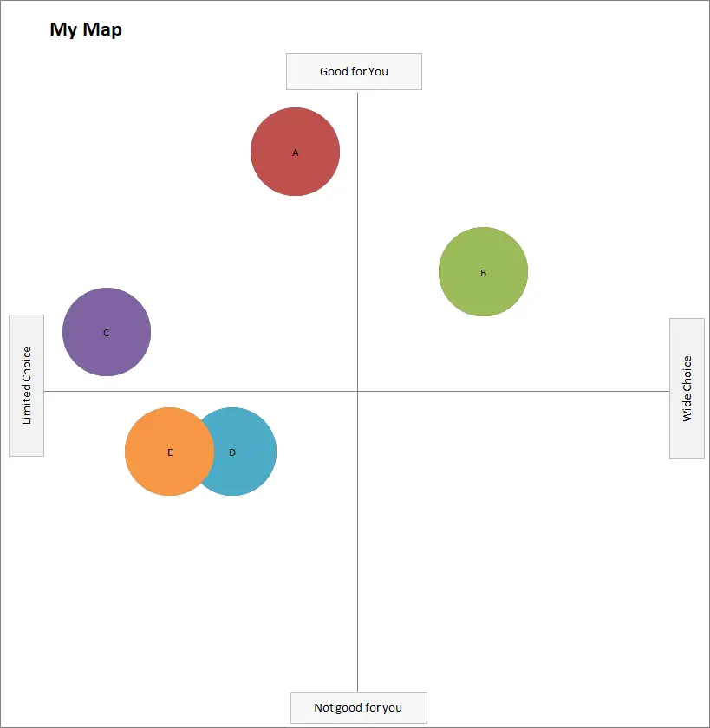710x728 pixels.
Task: Select the green bubble labeled B
Action: click(484, 271)
